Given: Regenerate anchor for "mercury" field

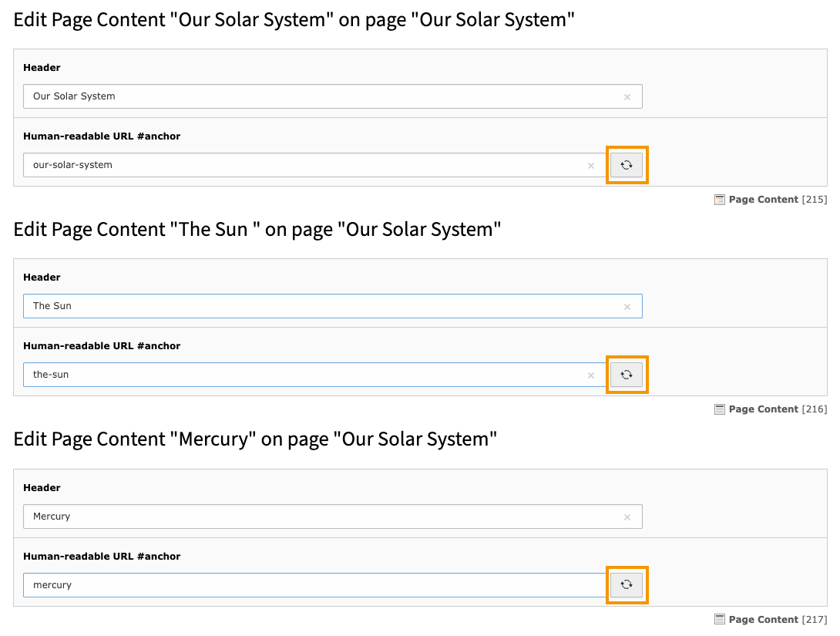Looking at the screenshot, I should tap(627, 584).
